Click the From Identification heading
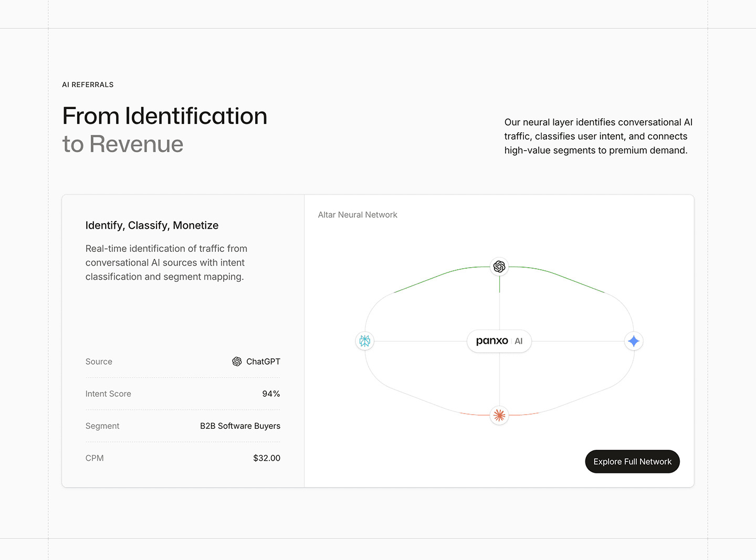Viewport: 756px width, 560px height. 165,116
